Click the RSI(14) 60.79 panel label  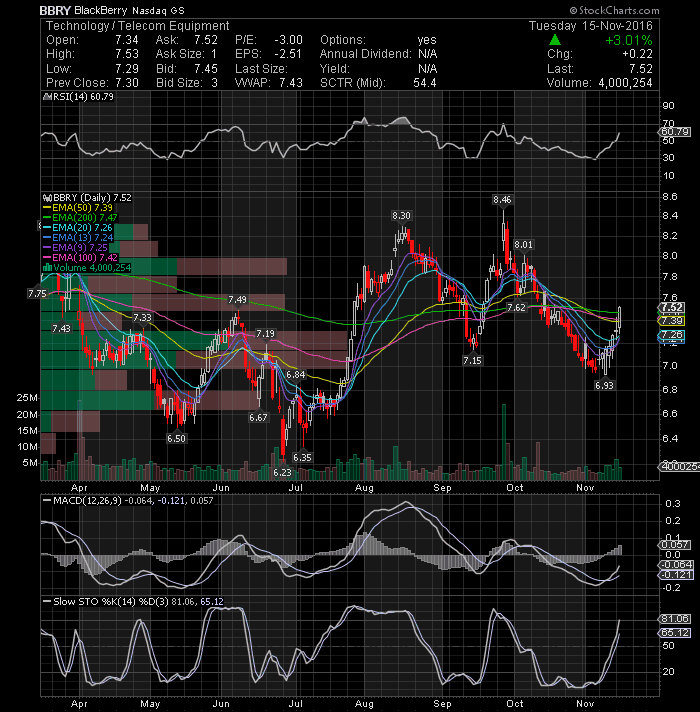[82, 97]
